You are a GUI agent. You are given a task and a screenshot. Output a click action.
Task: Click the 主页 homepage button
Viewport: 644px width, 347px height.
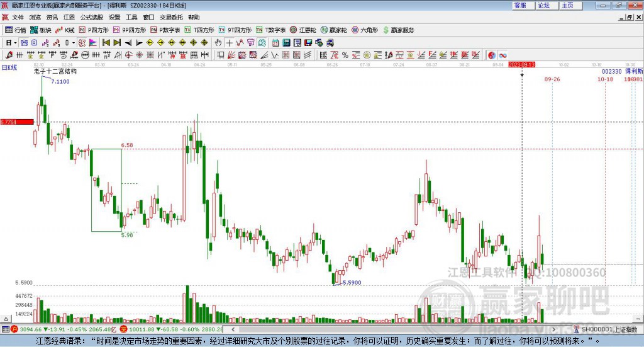pos(570,5)
